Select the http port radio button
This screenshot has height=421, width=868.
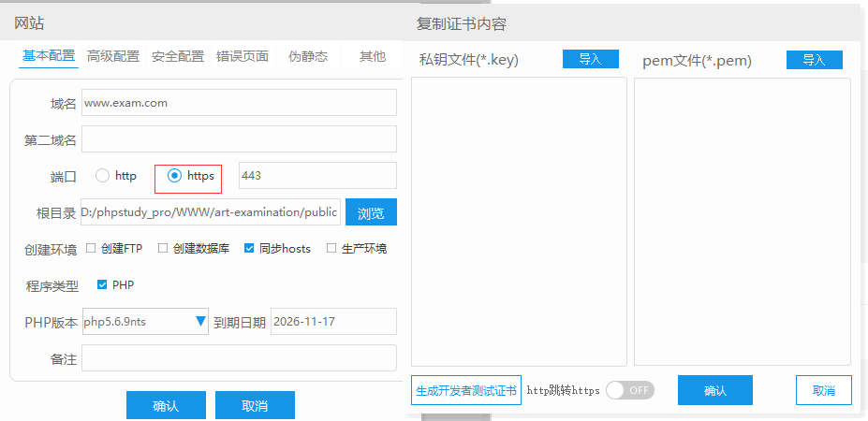point(102,176)
